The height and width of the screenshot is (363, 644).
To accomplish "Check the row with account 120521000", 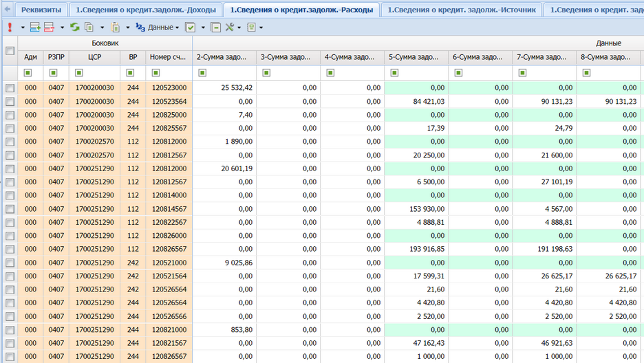I will pos(10,263).
